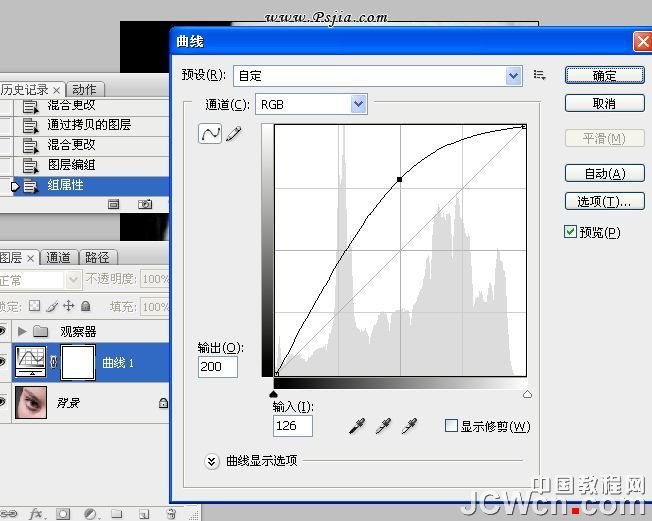The height and width of the screenshot is (521, 652).
Task: Click the lock all padlock icon
Action: click(x=86, y=306)
